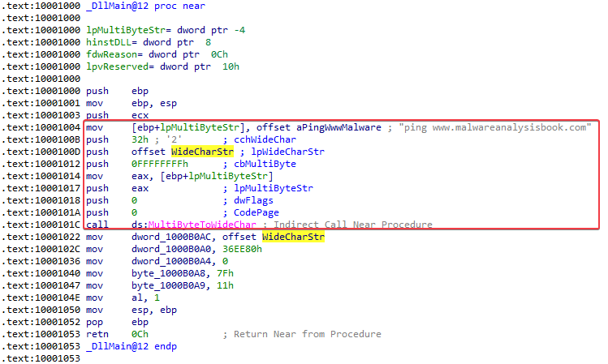Click the push 32h instruction operand
This screenshot has width=608, height=364.
point(140,139)
